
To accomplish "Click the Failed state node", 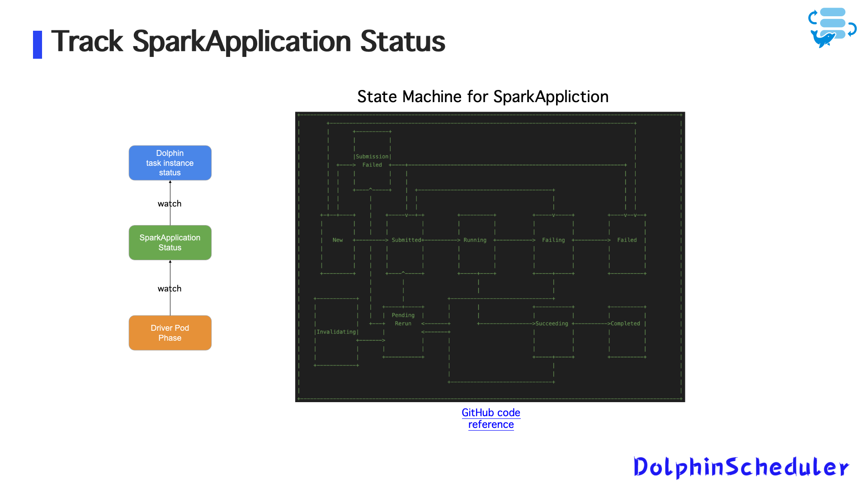I will coord(627,240).
